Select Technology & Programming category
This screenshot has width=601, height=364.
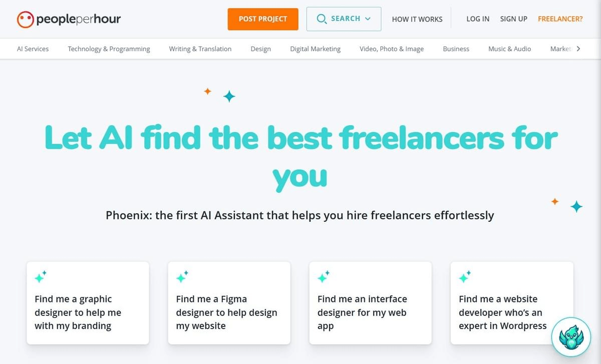tap(109, 49)
